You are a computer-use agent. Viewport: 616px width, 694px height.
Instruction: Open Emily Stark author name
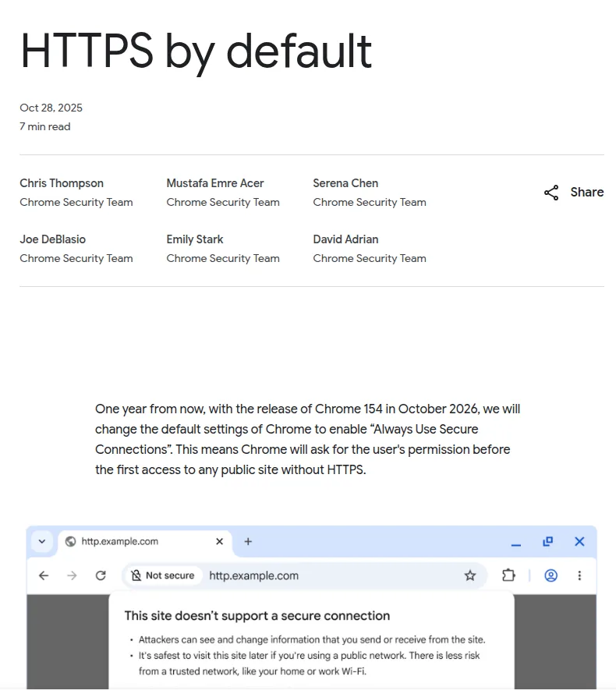(x=195, y=239)
